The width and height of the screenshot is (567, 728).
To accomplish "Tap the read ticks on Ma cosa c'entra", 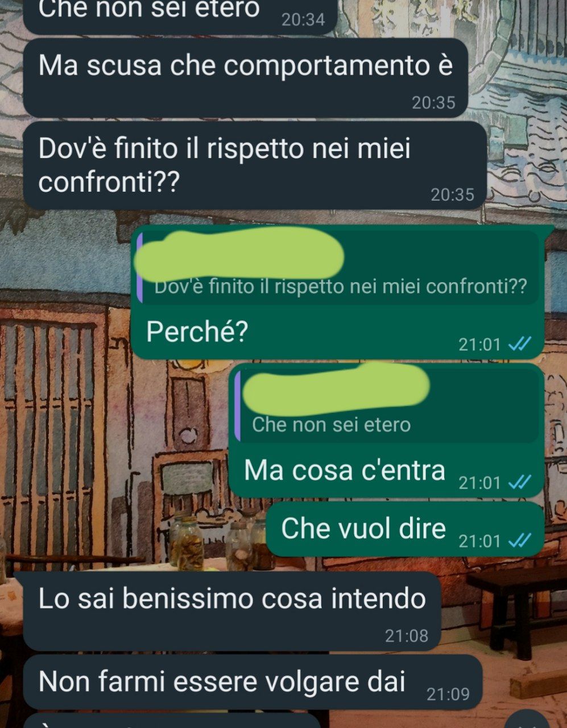I will point(519,482).
